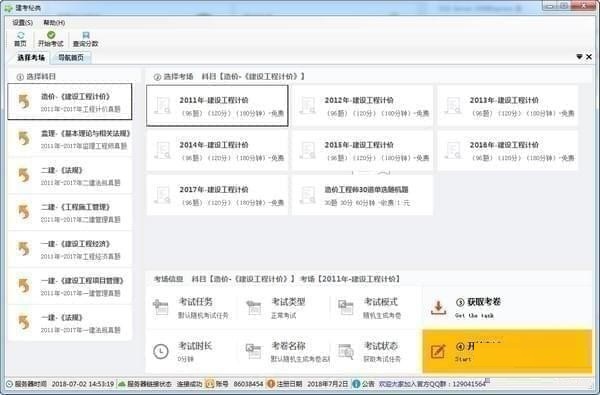Close the current tab panel
This screenshot has height=395, width=600.
589,57
